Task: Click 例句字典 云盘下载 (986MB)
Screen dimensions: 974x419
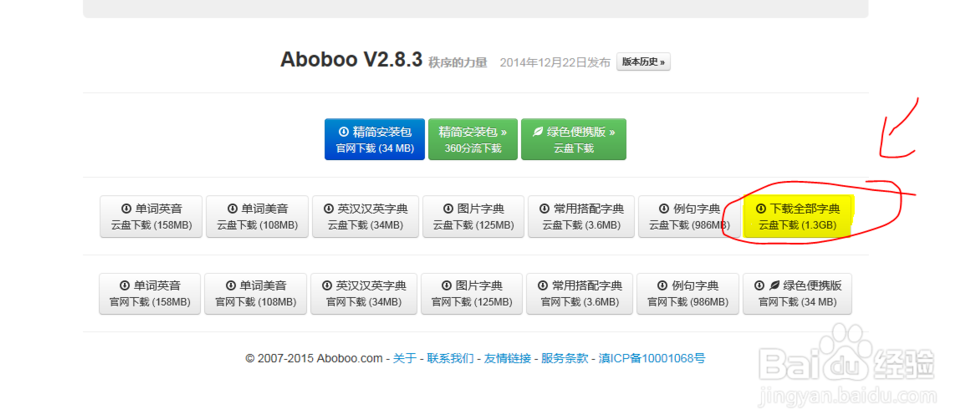Action: [x=689, y=217]
